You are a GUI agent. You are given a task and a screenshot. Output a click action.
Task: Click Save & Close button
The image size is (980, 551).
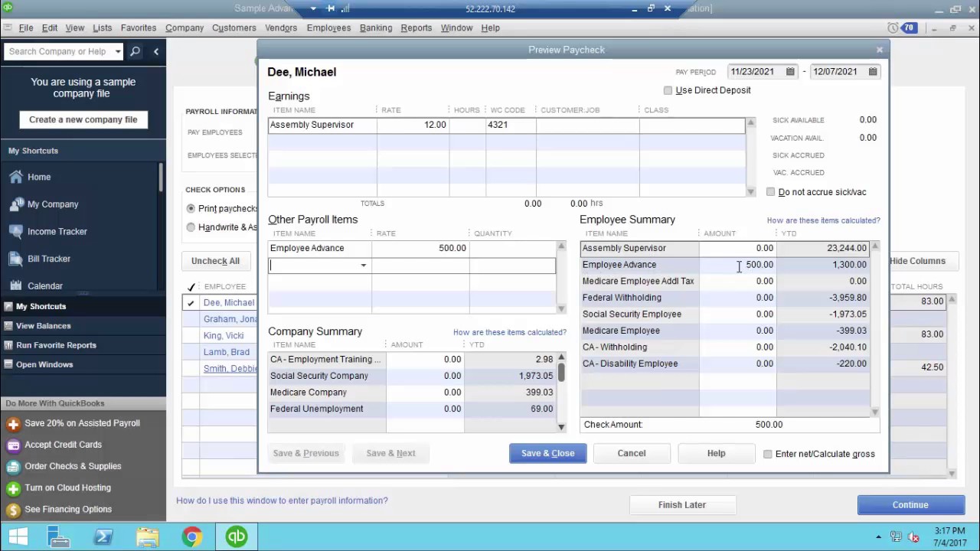pos(547,453)
